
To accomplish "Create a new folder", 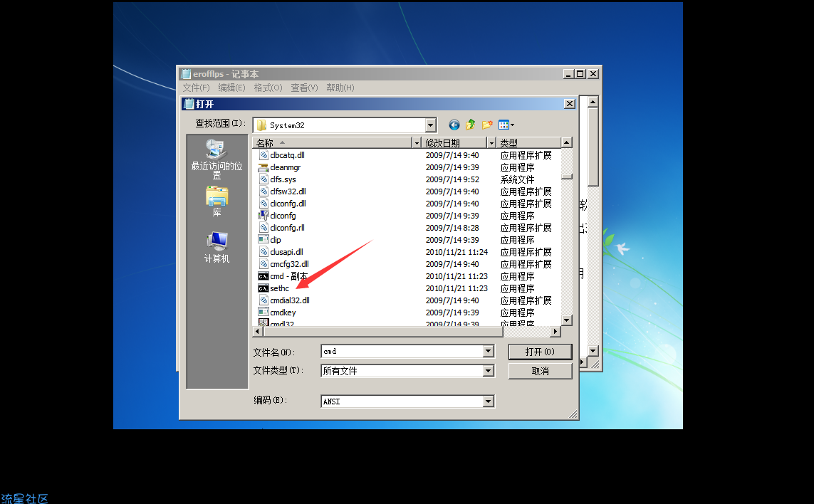I will [487, 125].
